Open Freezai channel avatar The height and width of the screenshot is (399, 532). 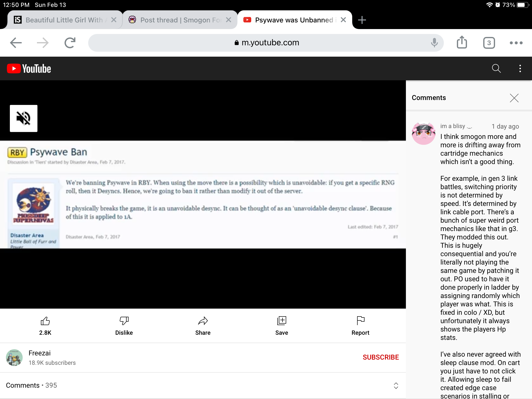pos(14,357)
